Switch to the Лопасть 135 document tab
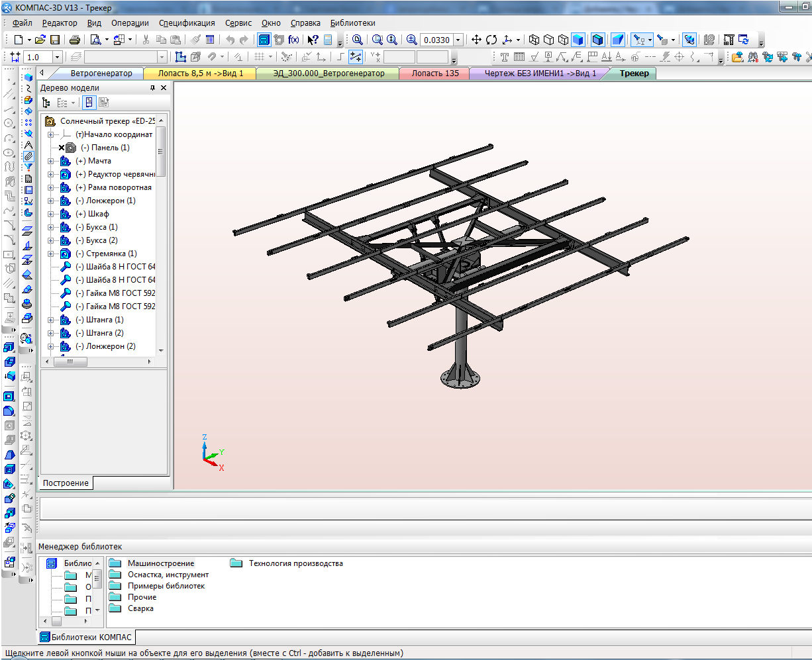 point(435,73)
